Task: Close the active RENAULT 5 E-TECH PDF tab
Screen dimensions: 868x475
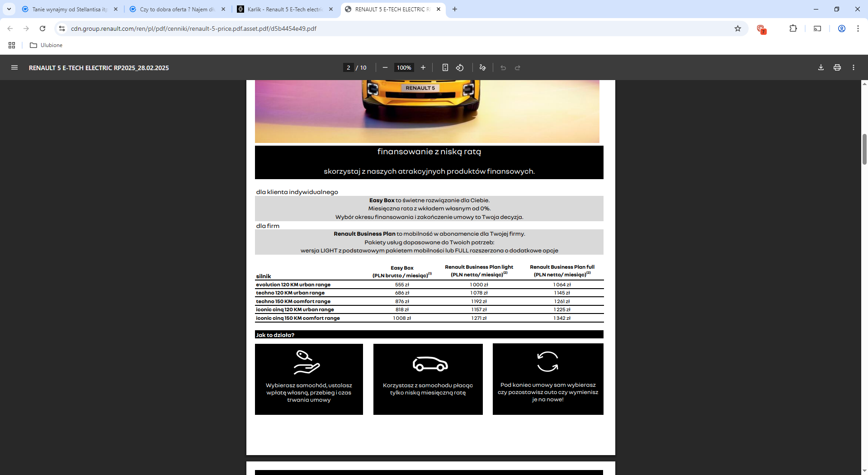Action: click(x=439, y=9)
